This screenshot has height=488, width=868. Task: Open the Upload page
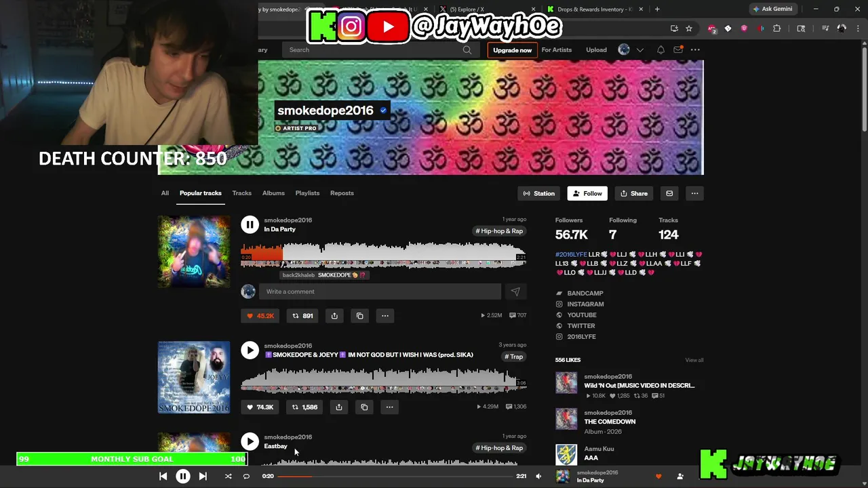pyautogui.click(x=596, y=49)
